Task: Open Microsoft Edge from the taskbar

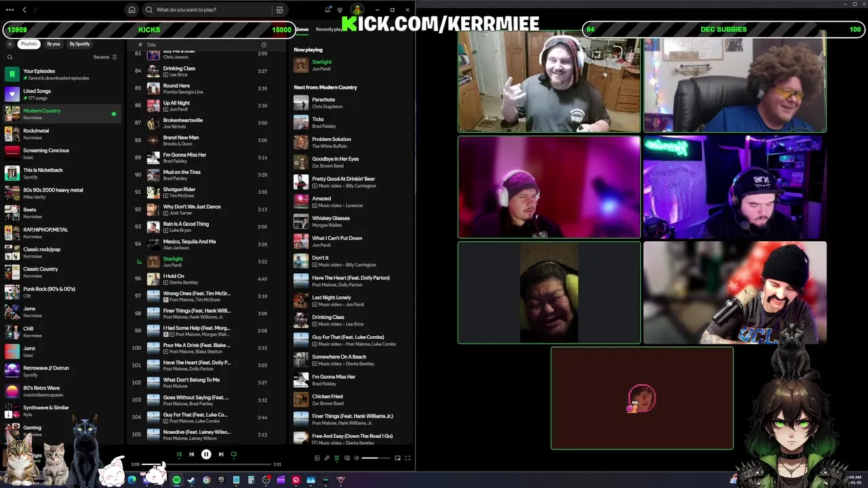Action: [x=132, y=480]
